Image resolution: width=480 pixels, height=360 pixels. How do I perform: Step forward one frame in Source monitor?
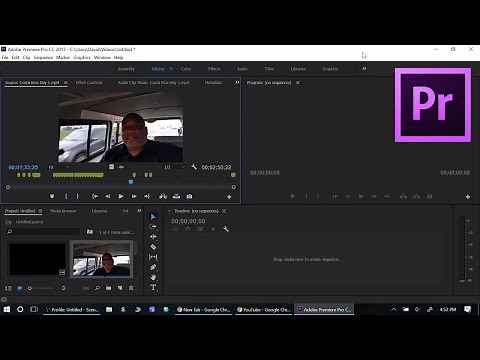click(134, 197)
